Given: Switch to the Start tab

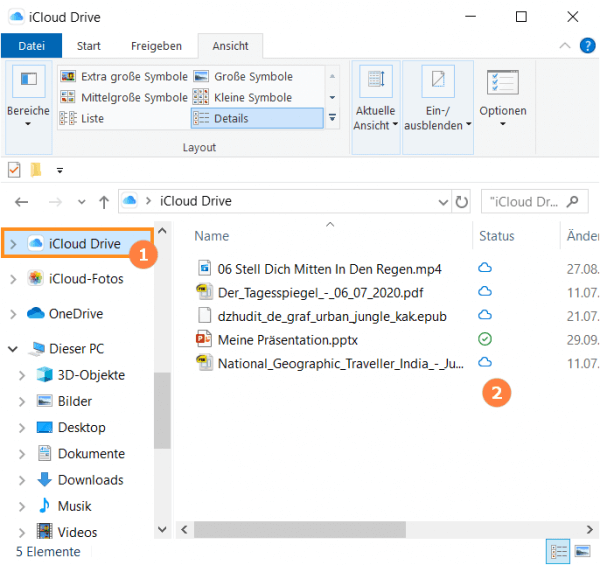Looking at the screenshot, I should [88, 46].
